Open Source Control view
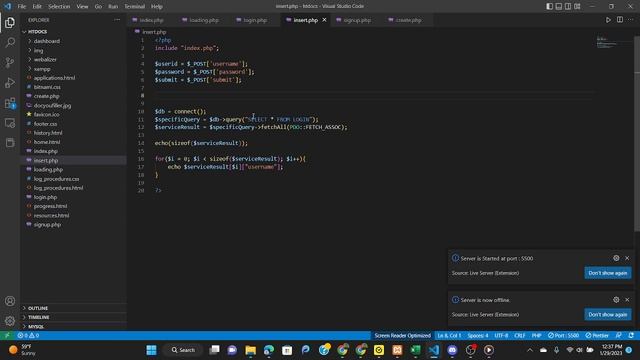The image size is (640, 360). click(x=10, y=62)
